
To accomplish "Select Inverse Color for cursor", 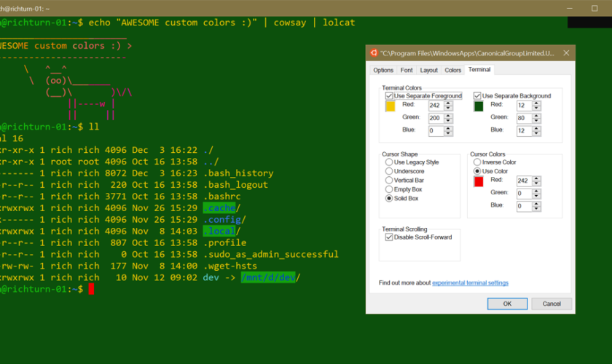I will [x=478, y=162].
